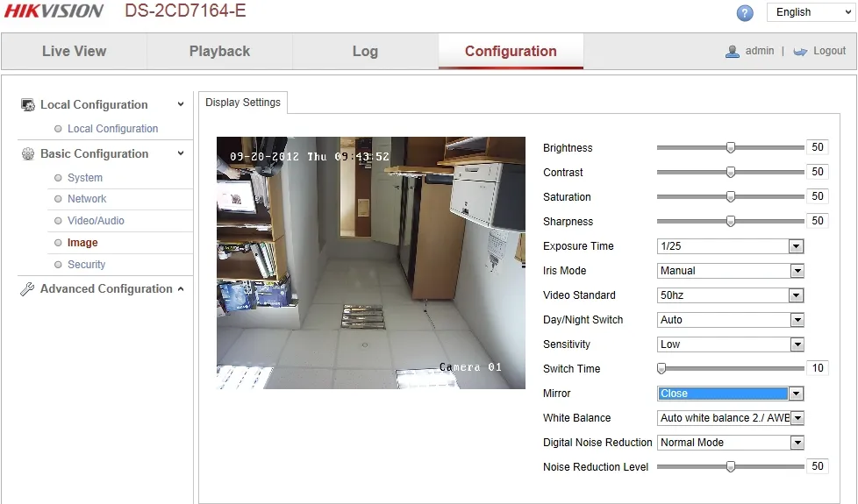The height and width of the screenshot is (504, 858).
Task: Click the admin user link
Action: click(x=760, y=51)
